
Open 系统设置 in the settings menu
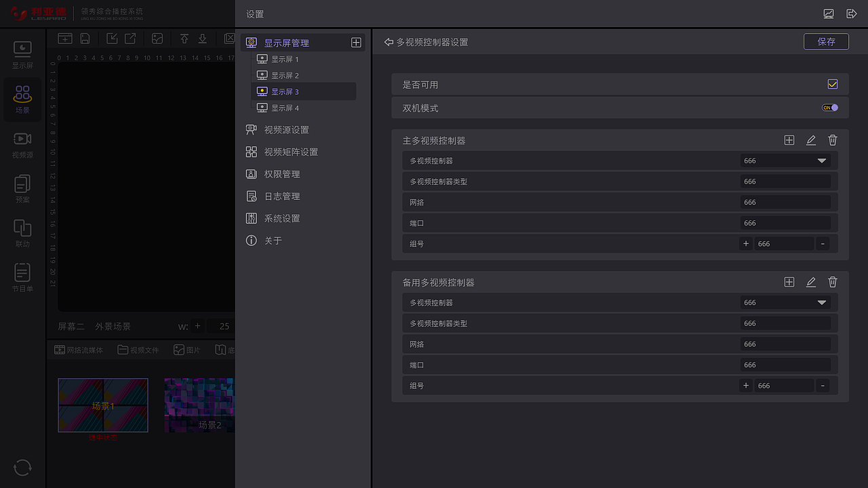[x=273, y=218]
